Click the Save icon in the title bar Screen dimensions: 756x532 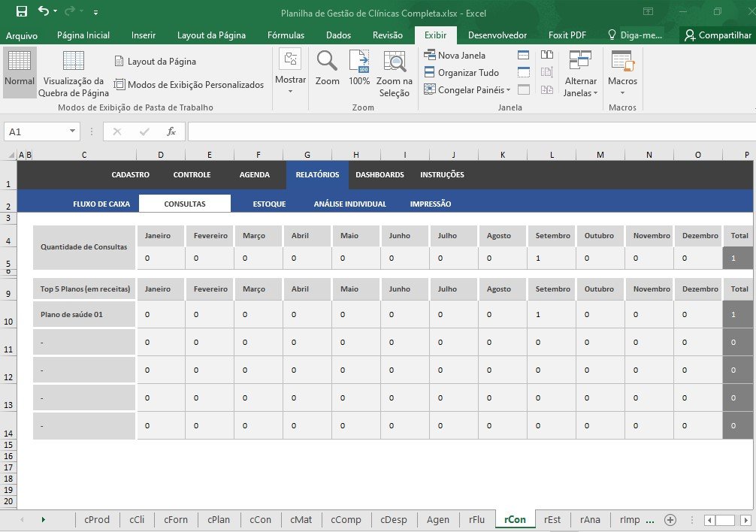pos(21,11)
